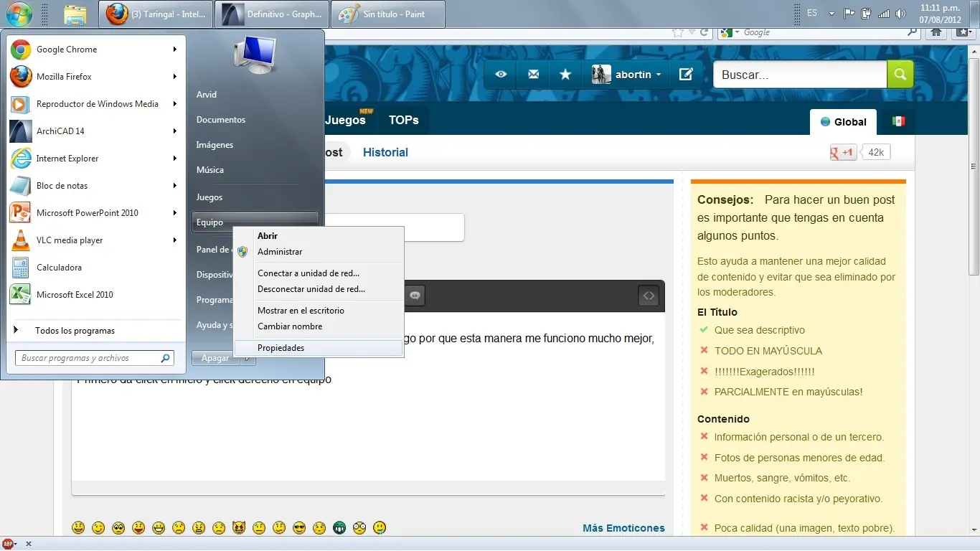Open messages via the envelope icon
The image size is (980, 551).
coord(532,74)
